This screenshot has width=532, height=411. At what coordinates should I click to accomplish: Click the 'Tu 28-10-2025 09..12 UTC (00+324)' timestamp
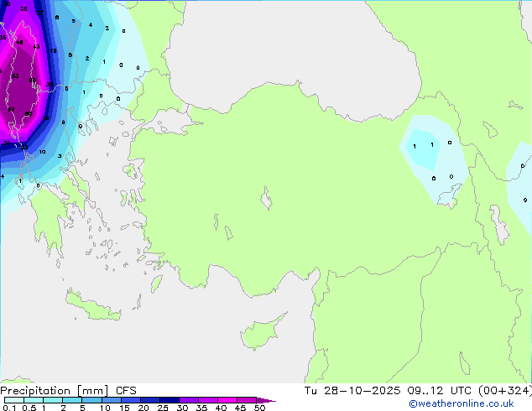(418, 391)
